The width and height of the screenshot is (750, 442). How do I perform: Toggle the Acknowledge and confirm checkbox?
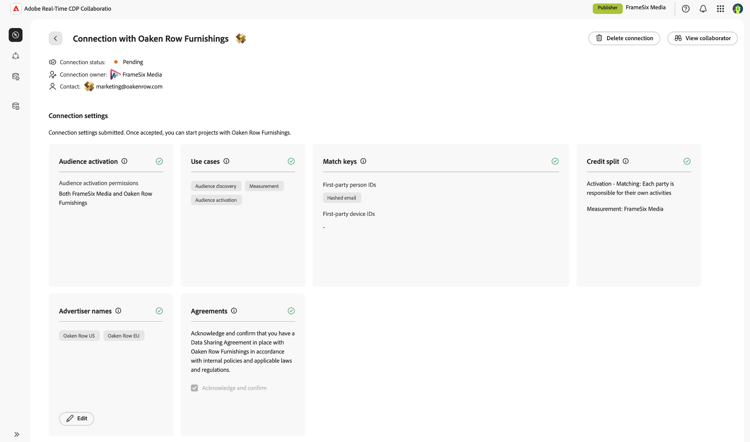[x=194, y=388]
